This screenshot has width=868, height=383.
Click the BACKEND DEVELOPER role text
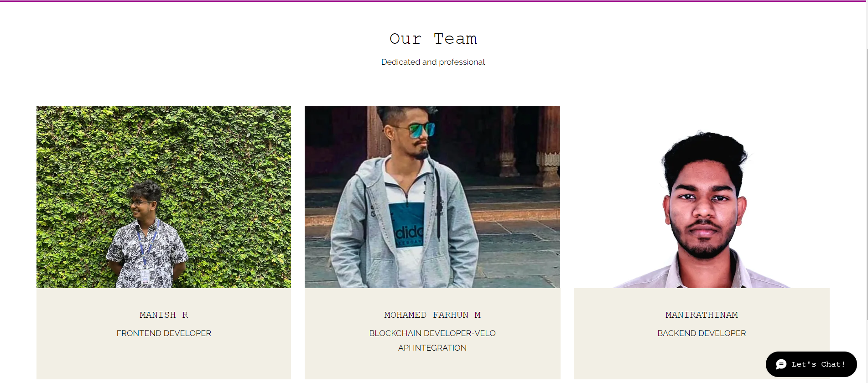(x=702, y=333)
